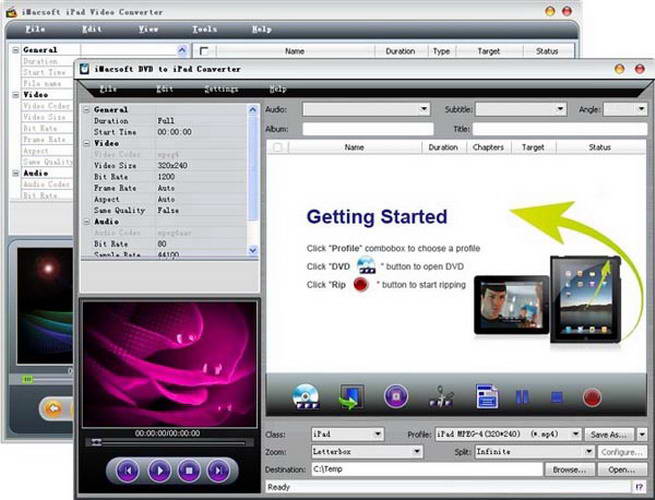Open File menu in DVD to iPad Converter

(109, 89)
